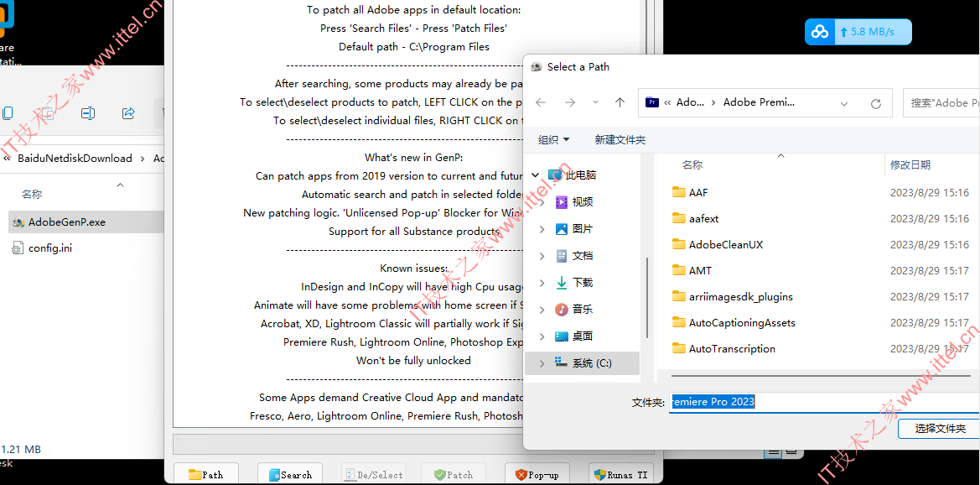Select the AutoTranscription folder

pos(732,348)
